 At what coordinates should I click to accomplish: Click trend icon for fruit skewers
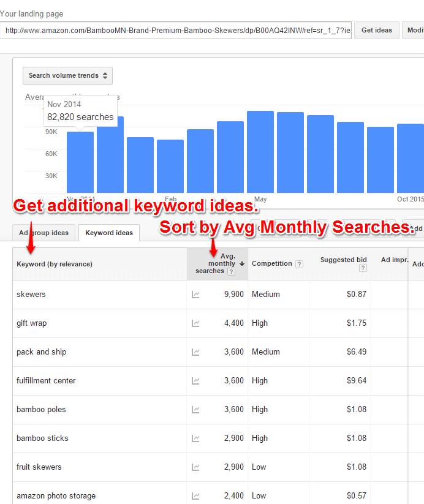[195, 467]
